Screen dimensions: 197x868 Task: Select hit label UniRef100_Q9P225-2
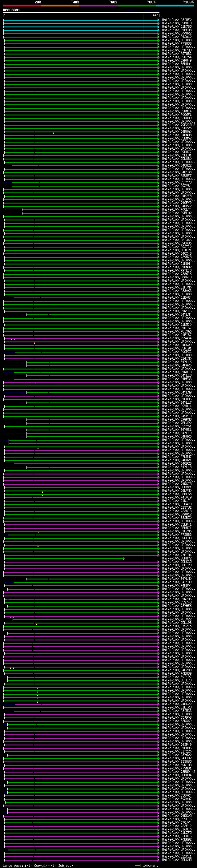179,125
